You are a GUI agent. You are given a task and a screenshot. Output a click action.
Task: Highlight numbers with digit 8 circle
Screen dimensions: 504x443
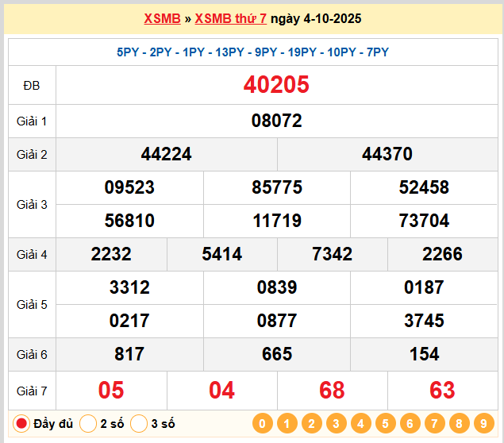[x=459, y=423]
